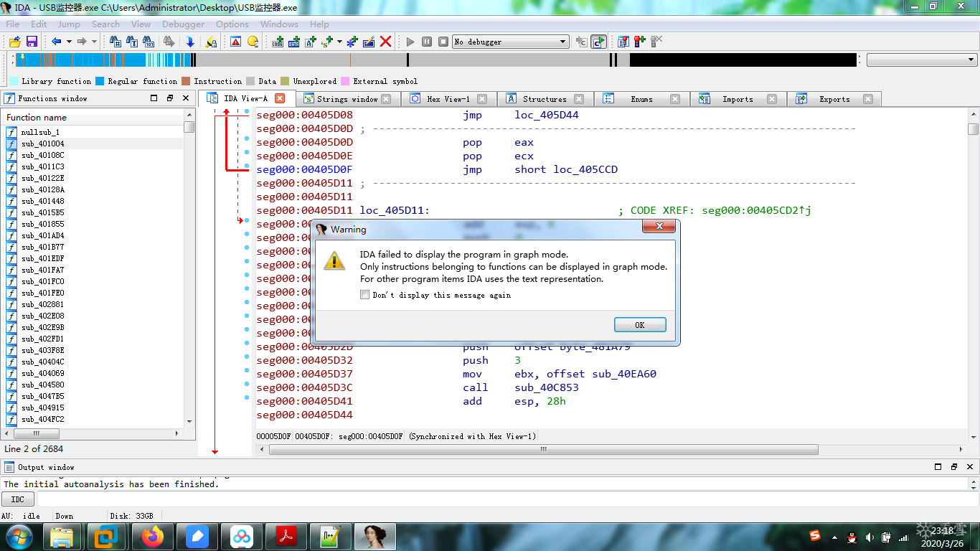
Task: Open the Debugger menu
Action: (183, 24)
